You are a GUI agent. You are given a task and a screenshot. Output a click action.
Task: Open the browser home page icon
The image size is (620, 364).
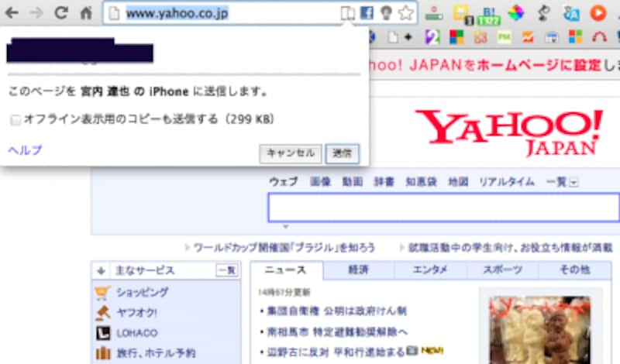pos(86,13)
